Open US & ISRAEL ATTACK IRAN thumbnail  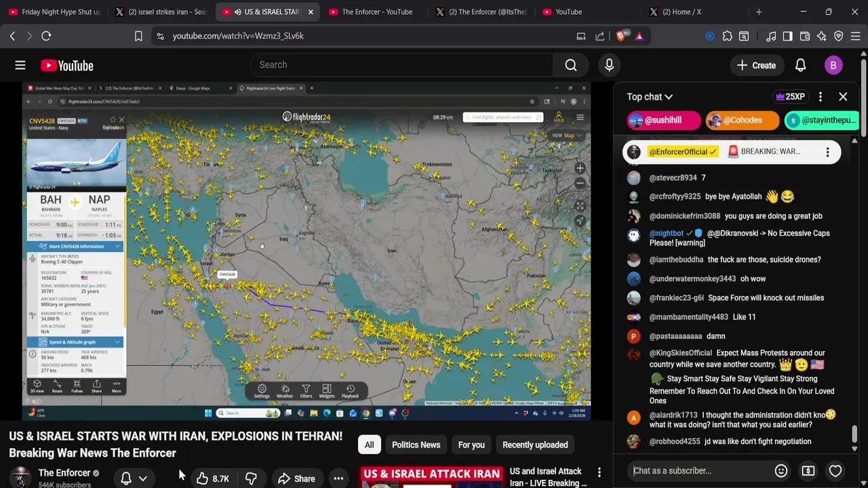tap(431, 477)
